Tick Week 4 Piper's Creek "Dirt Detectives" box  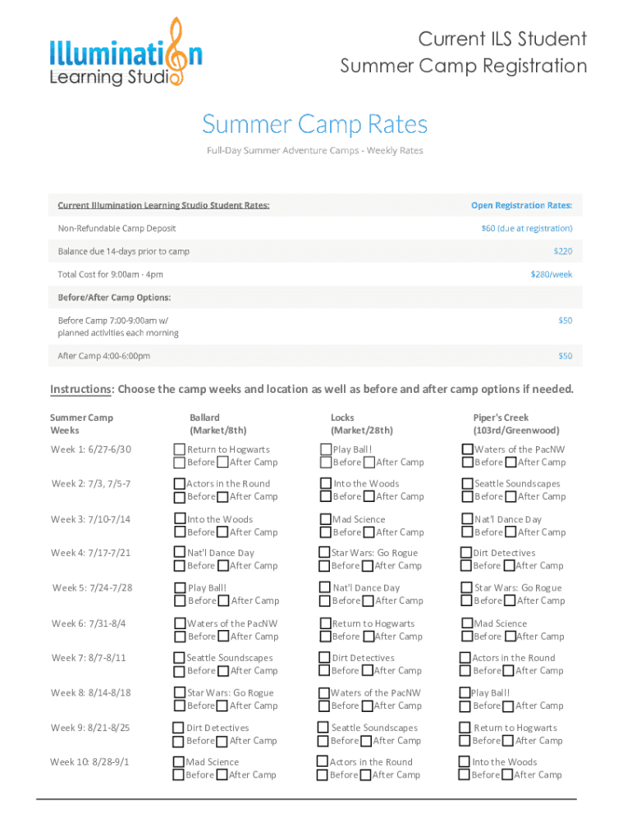point(466,553)
